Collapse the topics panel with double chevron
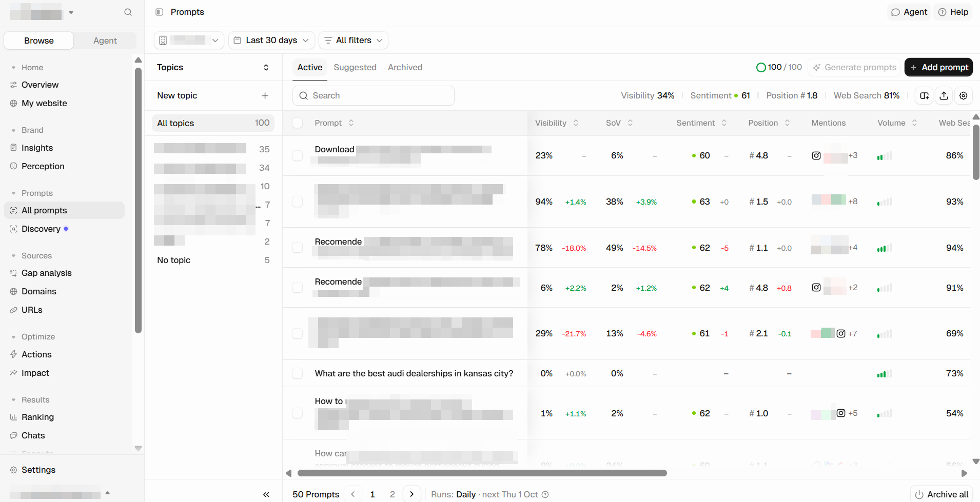 coord(266,494)
